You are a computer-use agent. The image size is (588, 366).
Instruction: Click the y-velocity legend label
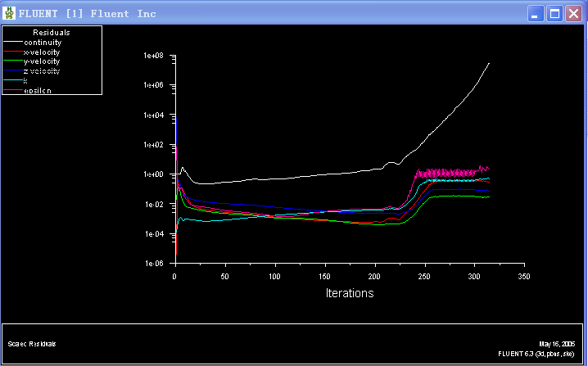[41, 61]
